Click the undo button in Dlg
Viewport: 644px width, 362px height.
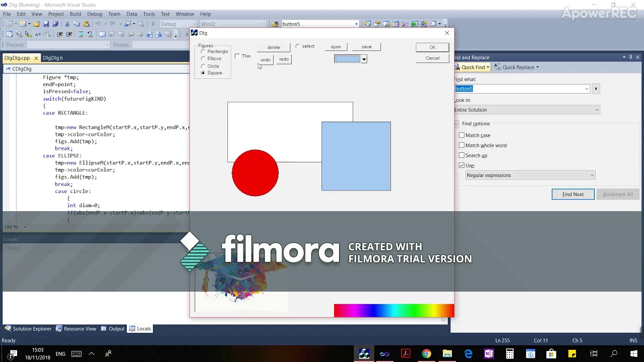point(265,60)
